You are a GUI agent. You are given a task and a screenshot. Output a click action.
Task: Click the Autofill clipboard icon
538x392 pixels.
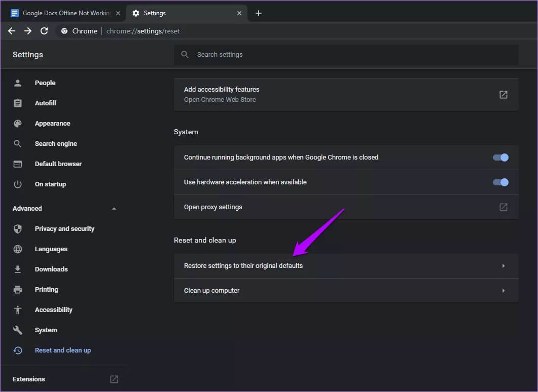pyautogui.click(x=18, y=103)
